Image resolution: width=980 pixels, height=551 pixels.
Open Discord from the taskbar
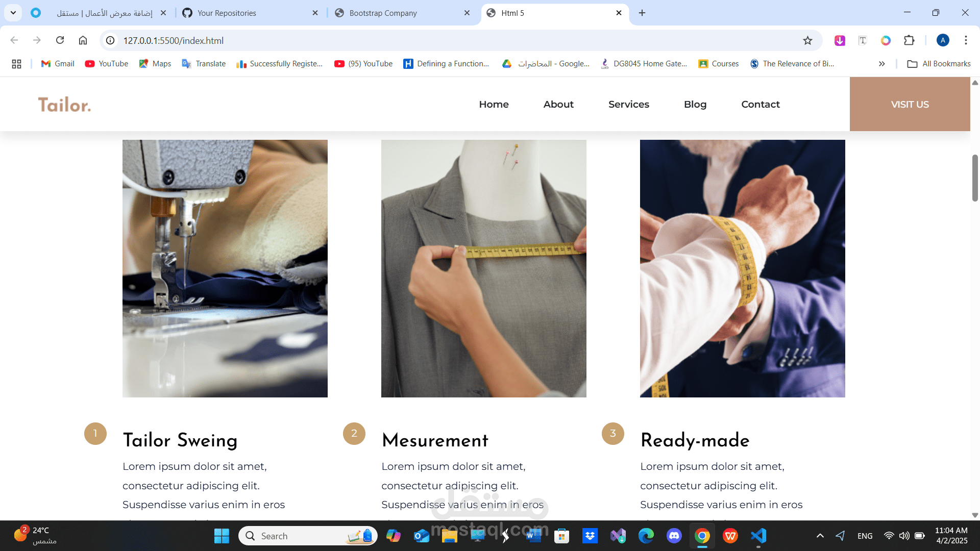click(674, 536)
